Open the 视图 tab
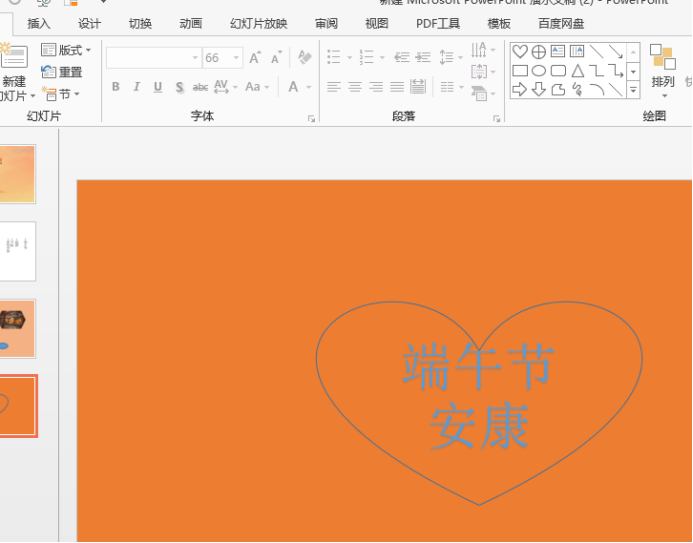 click(x=377, y=23)
